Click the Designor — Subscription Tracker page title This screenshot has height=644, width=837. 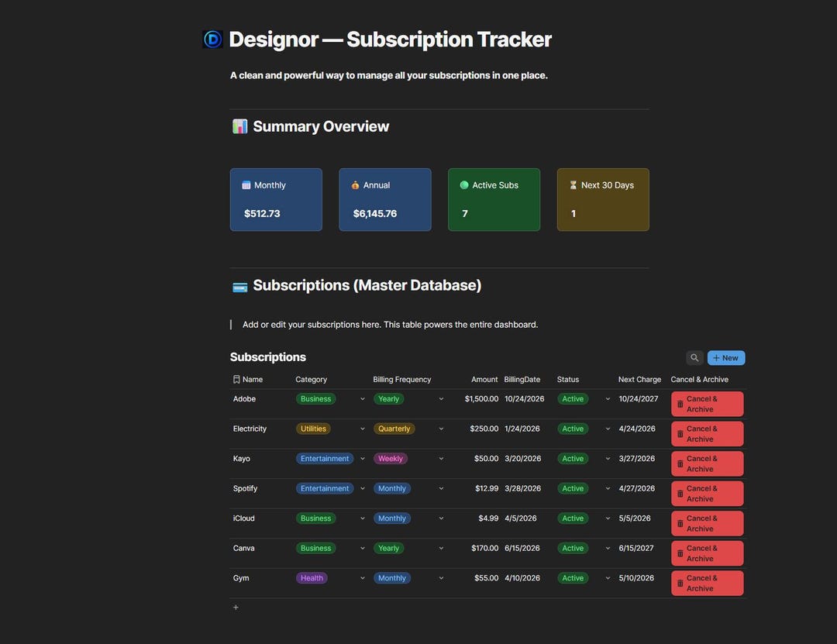point(390,40)
